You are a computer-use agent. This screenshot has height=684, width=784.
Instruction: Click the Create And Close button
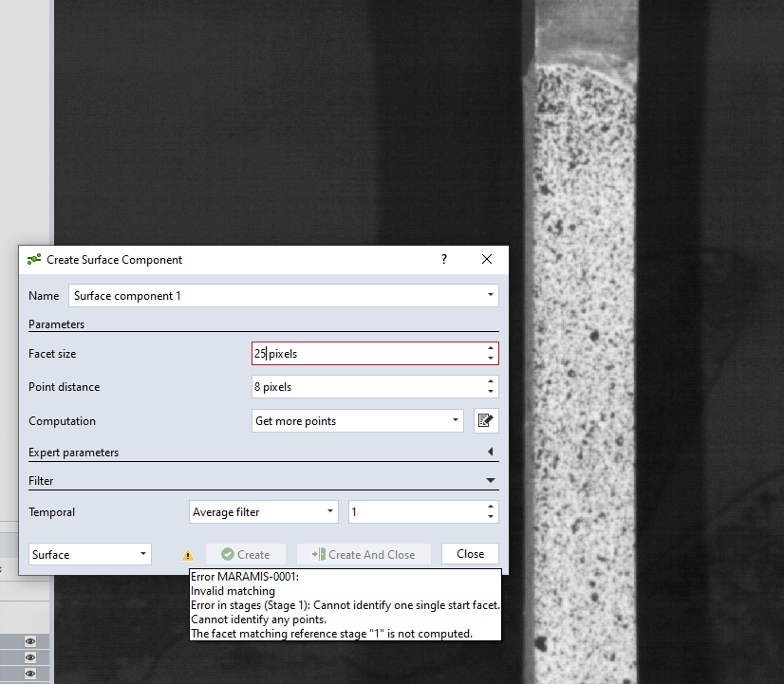(x=364, y=554)
